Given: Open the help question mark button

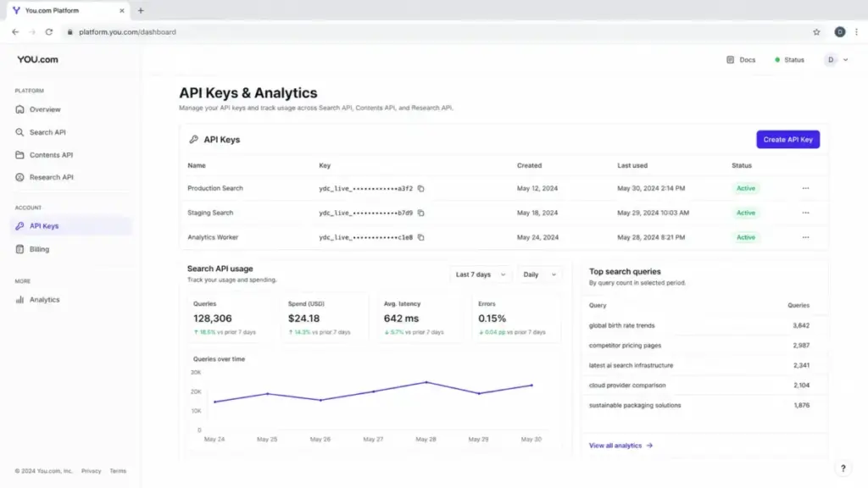Looking at the screenshot, I should [x=843, y=469].
